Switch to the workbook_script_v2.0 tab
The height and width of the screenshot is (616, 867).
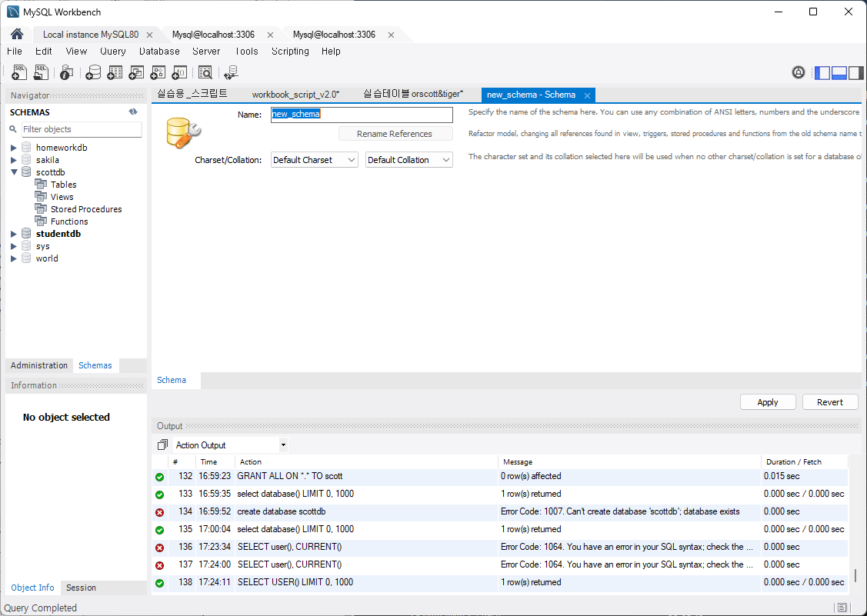tap(296, 95)
